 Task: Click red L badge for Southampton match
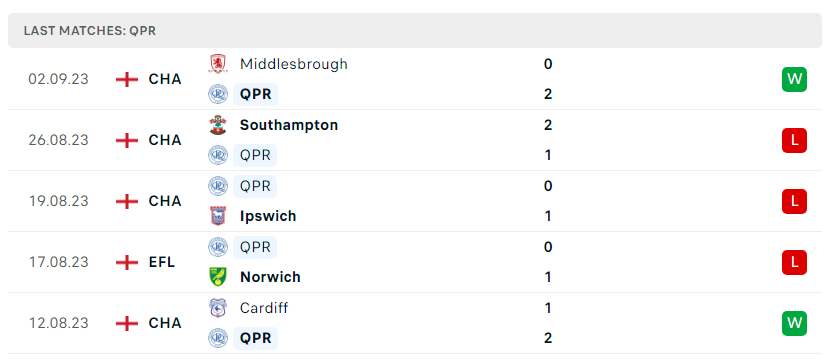pyautogui.click(x=794, y=140)
